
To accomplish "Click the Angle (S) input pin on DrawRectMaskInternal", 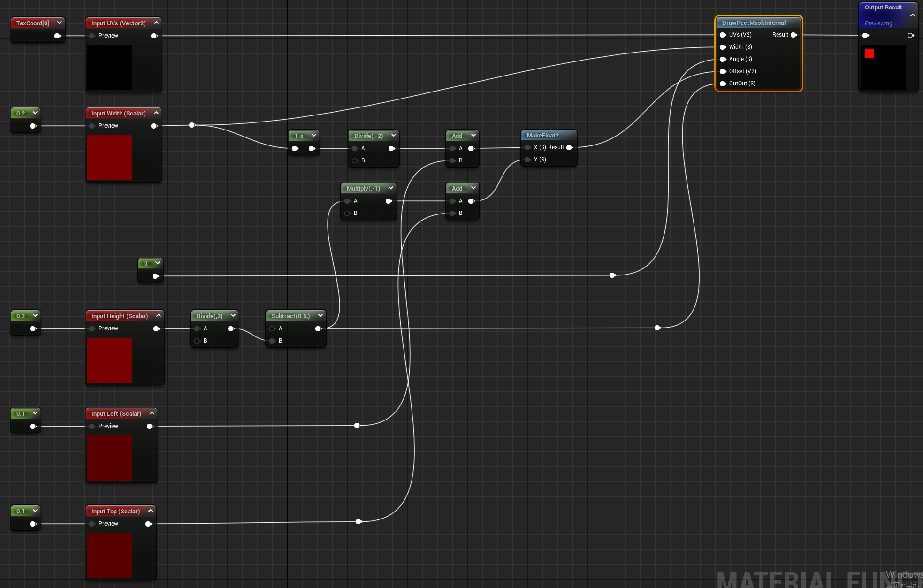I will click(723, 59).
